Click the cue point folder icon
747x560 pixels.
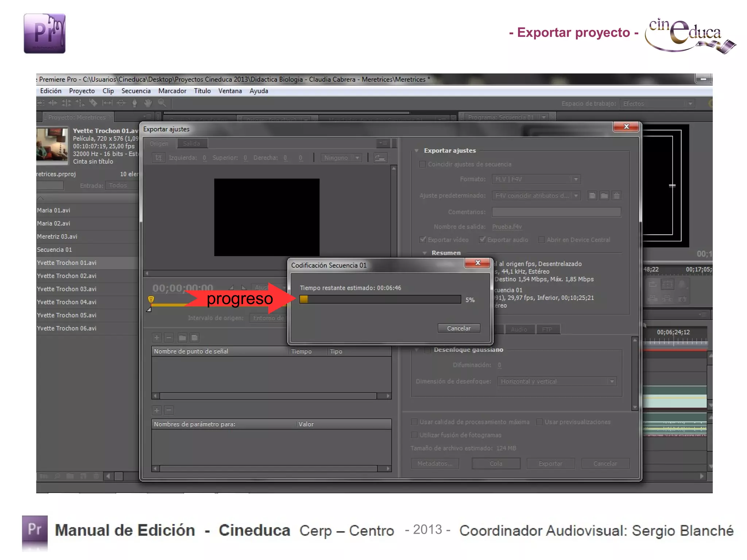182,338
